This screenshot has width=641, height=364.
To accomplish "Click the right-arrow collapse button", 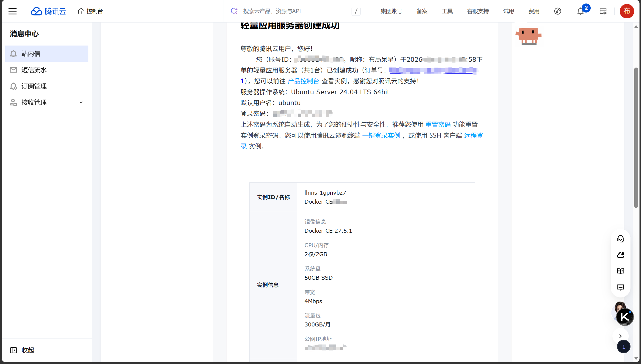I will click(x=620, y=336).
